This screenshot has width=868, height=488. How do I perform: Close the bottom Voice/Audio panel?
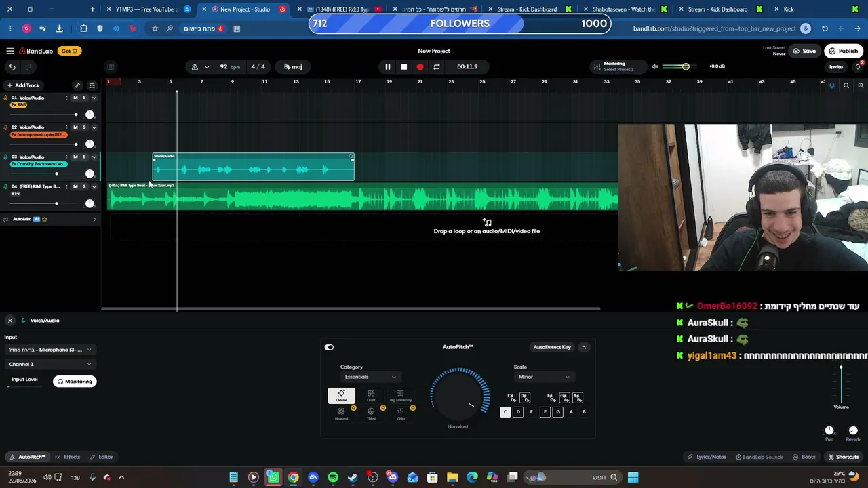[x=10, y=321]
